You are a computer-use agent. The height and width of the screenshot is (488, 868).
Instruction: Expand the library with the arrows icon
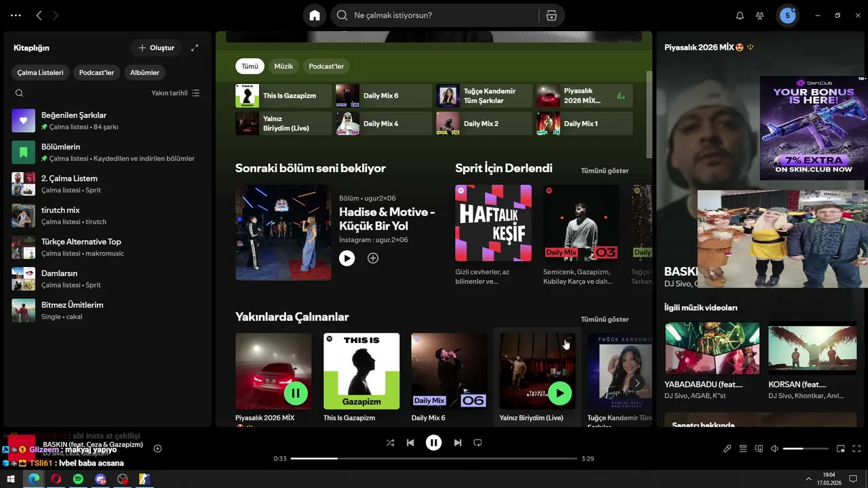[x=195, y=47]
